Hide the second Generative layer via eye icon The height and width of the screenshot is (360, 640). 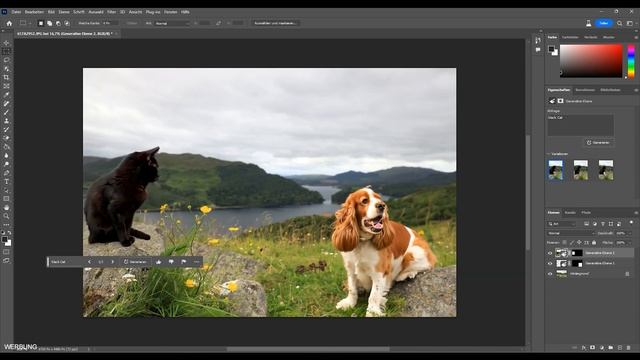(550, 263)
